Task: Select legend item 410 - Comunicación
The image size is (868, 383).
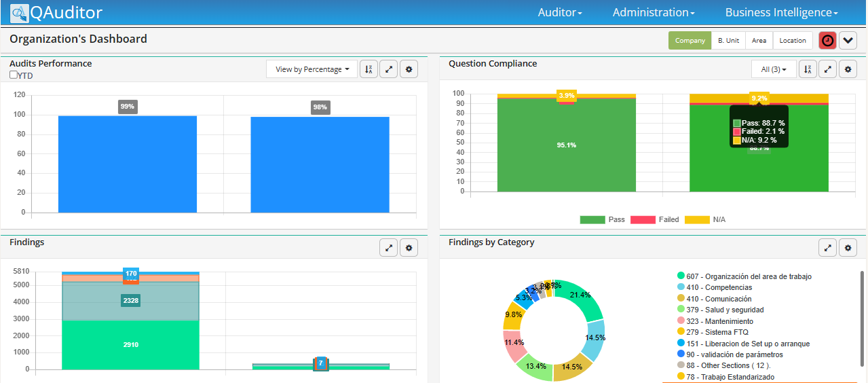Action: click(x=714, y=299)
